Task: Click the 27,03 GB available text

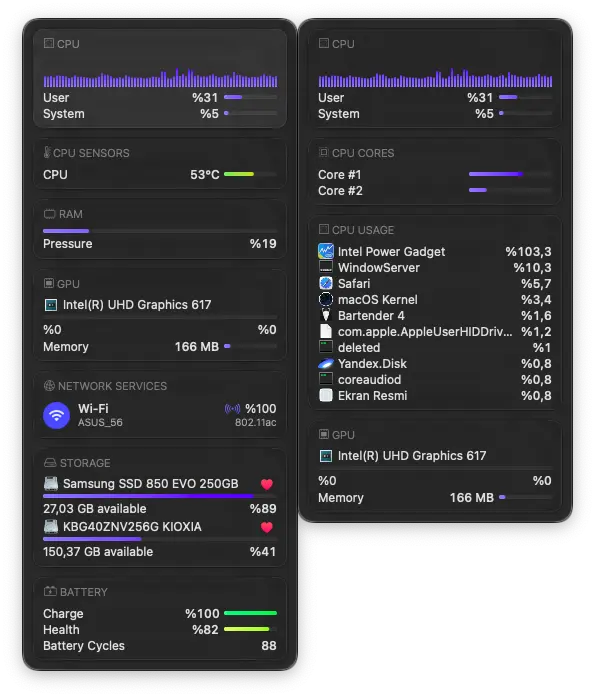Action: [x=95, y=509]
